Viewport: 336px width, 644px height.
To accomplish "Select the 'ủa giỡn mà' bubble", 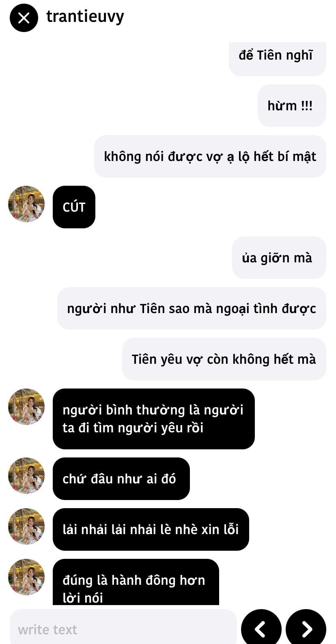I will pos(279,258).
